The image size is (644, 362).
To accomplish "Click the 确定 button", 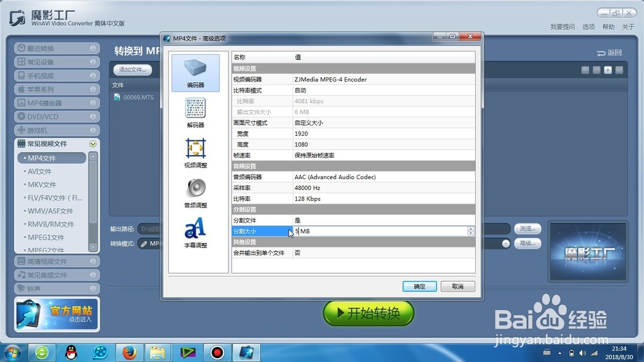I will click(x=419, y=287).
